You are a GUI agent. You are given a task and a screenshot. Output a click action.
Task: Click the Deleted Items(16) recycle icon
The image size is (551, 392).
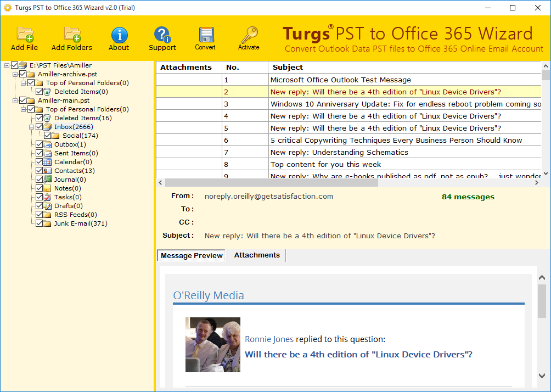48,118
